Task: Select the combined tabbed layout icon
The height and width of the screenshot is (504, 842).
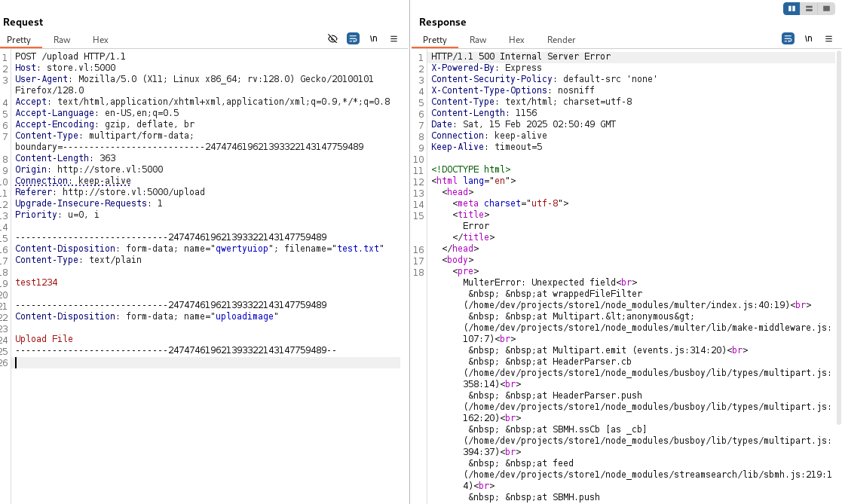Action: coord(826,8)
